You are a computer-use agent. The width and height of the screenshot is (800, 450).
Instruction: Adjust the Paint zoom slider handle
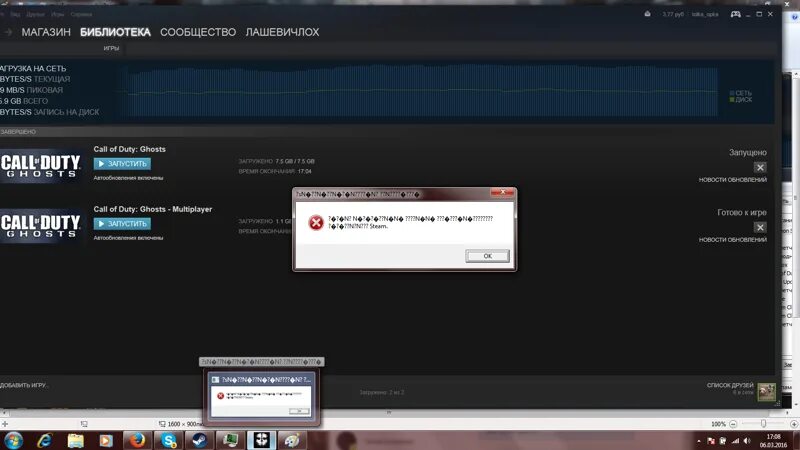tap(763, 424)
